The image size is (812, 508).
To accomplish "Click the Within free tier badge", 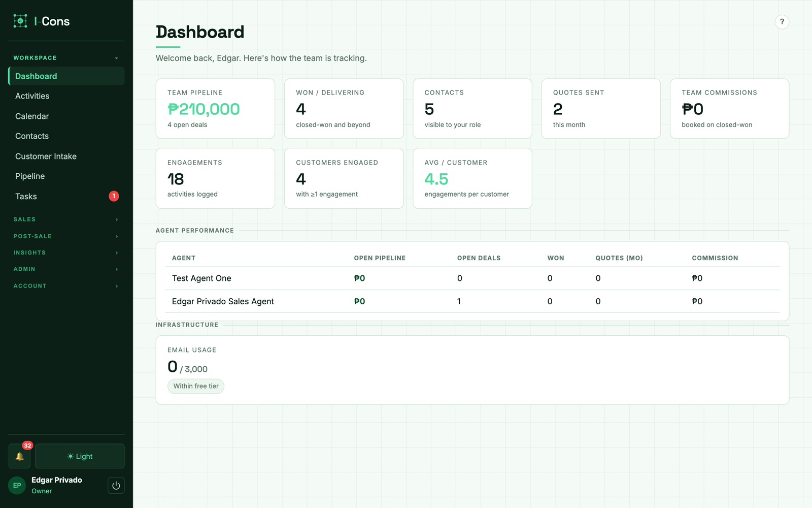I will 196,386.
